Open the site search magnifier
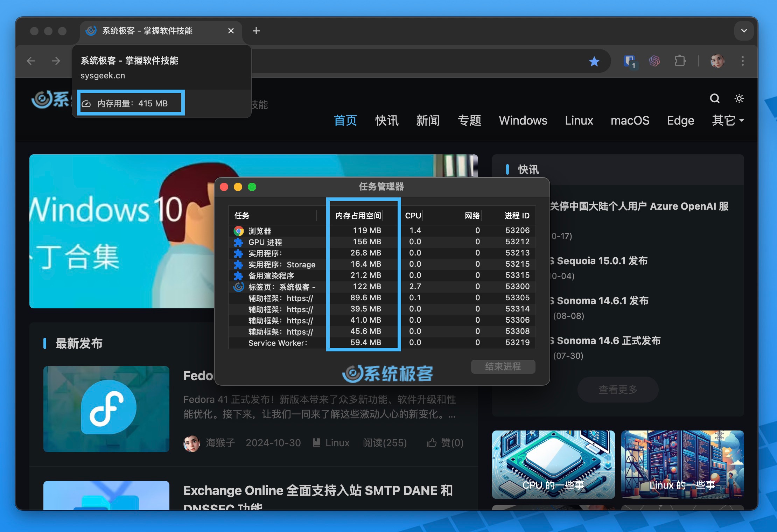 tap(714, 98)
